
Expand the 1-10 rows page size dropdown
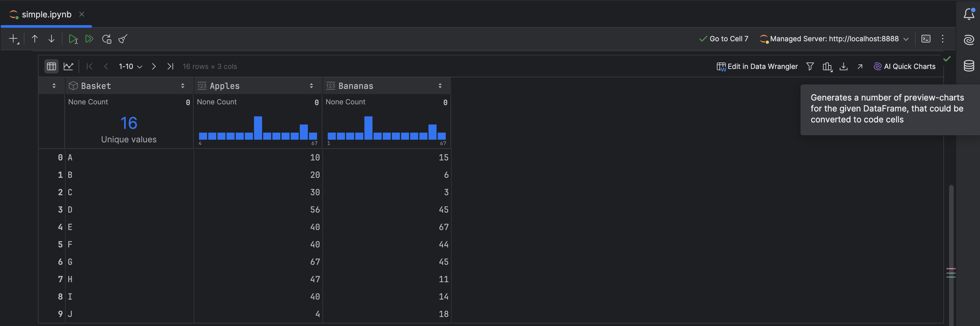(x=131, y=66)
